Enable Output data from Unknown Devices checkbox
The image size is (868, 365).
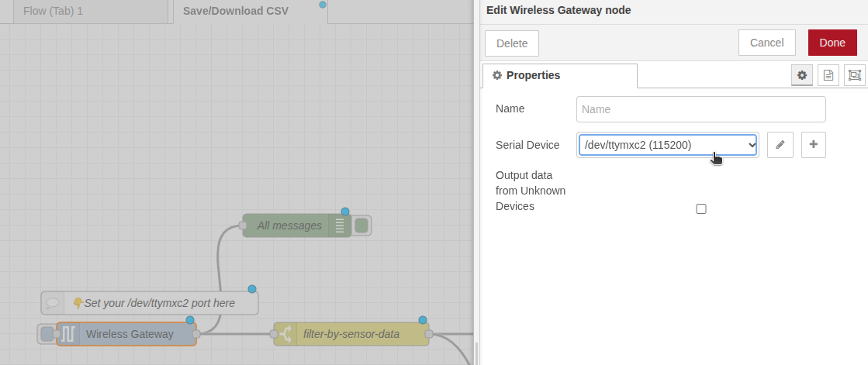701,208
